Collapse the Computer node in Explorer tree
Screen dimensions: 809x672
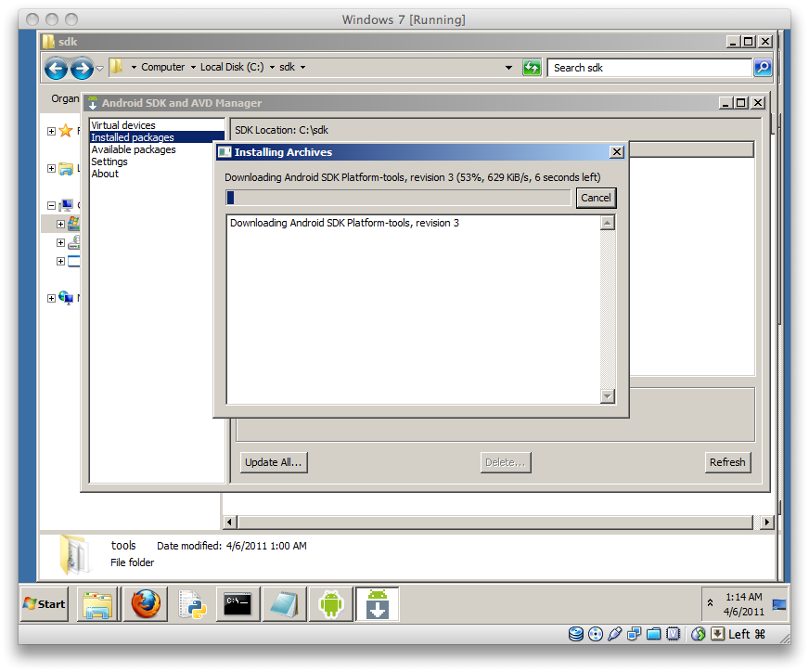click(x=51, y=205)
